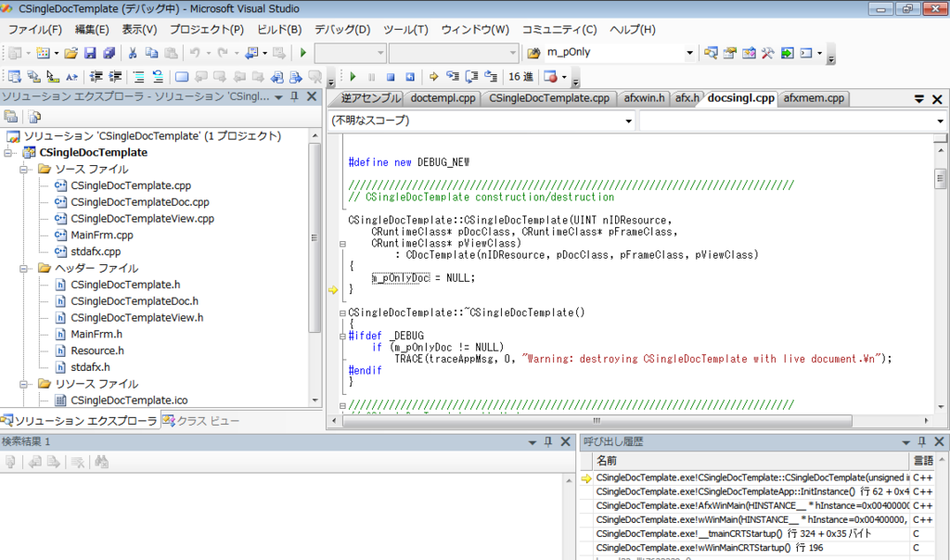Open the Start Page green arrow icon
Screen dimensions: 950x560
[787, 53]
